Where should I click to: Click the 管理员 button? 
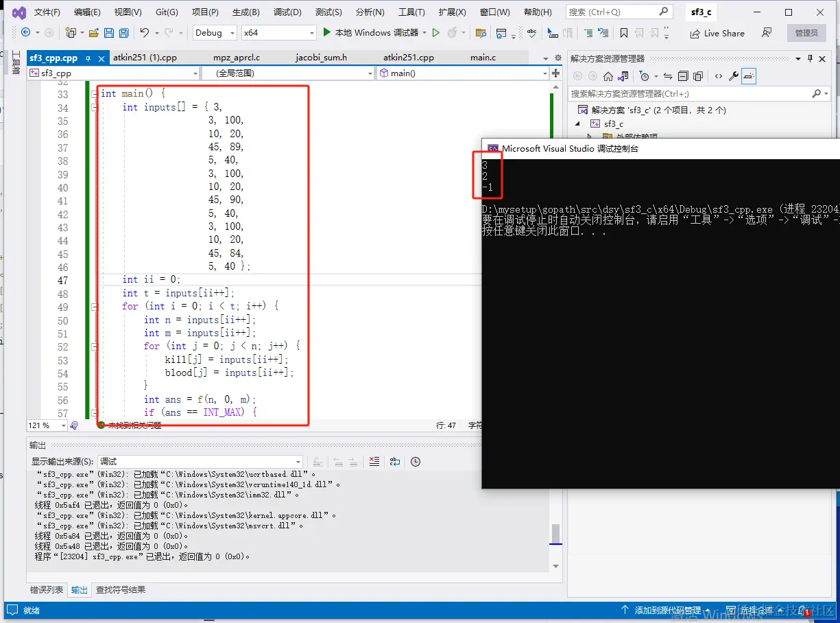click(806, 33)
